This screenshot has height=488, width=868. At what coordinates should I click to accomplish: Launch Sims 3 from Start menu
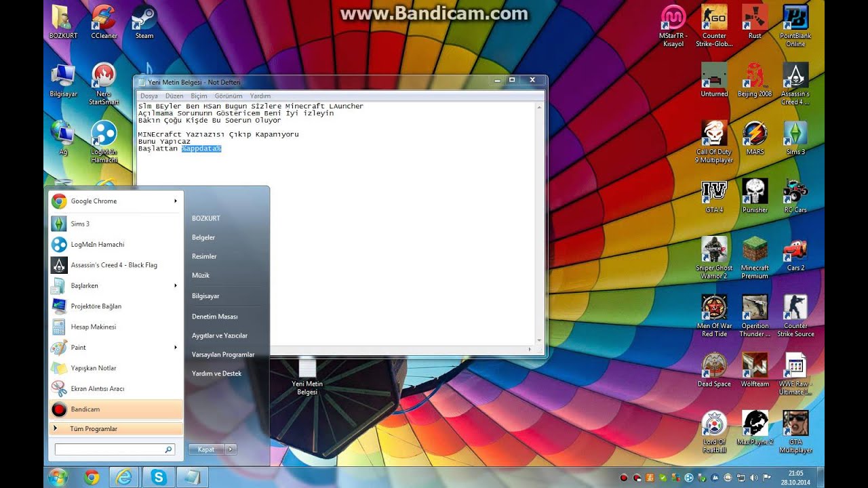(x=117, y=224)
